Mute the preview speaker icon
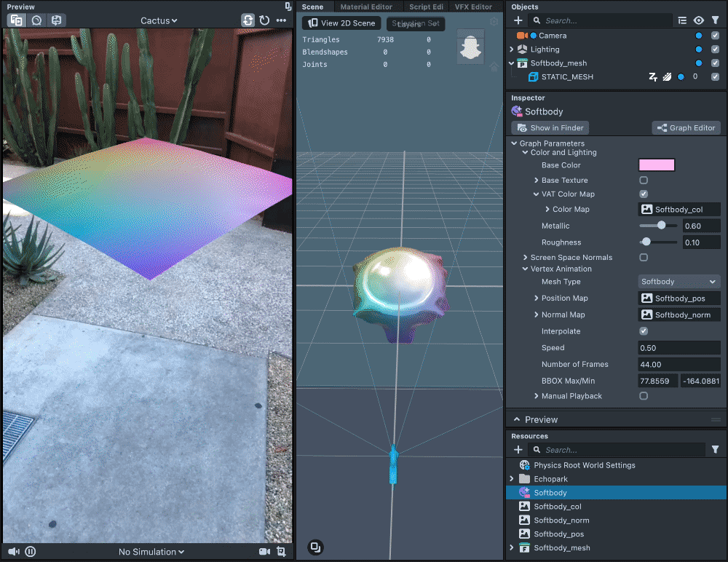 13,552
